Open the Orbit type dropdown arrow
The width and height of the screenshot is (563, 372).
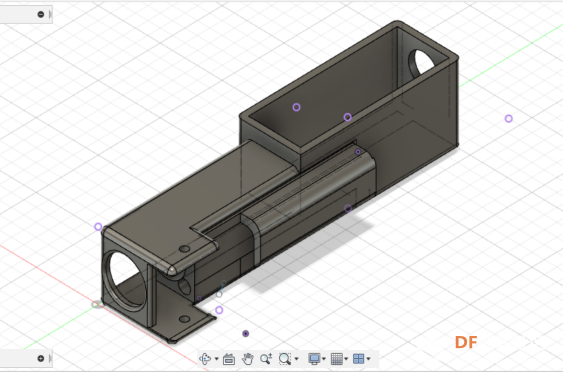(217, 359)
